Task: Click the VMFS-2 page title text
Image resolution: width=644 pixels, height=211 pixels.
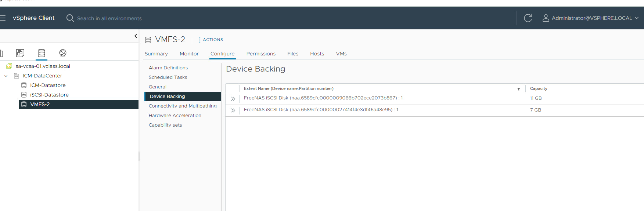Action: 170,40
